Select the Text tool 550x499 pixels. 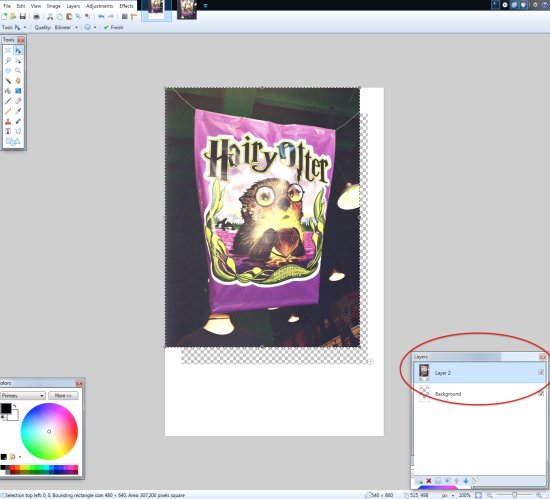[8, 131]
